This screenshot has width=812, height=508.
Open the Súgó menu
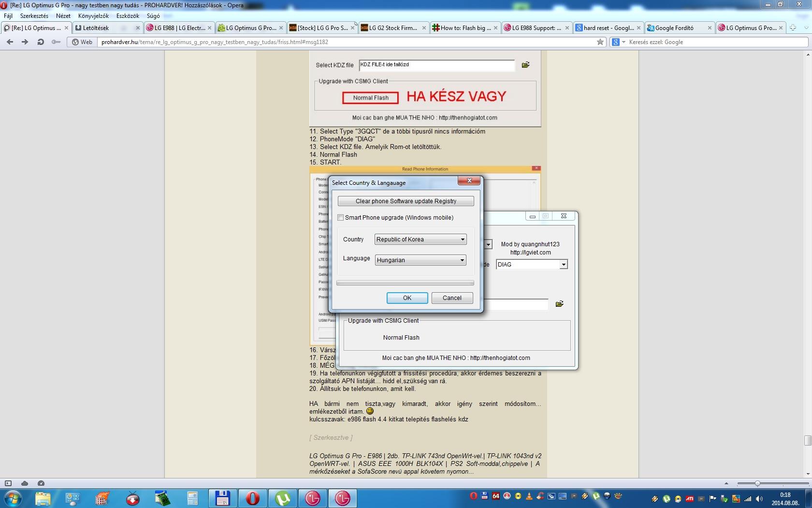(153, 16)
